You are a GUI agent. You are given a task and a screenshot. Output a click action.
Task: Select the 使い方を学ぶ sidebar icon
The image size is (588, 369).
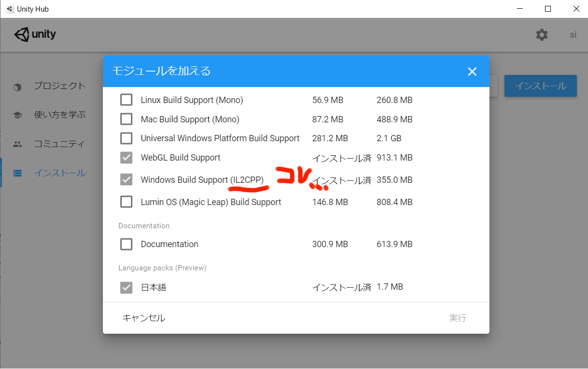click(18, 115)
